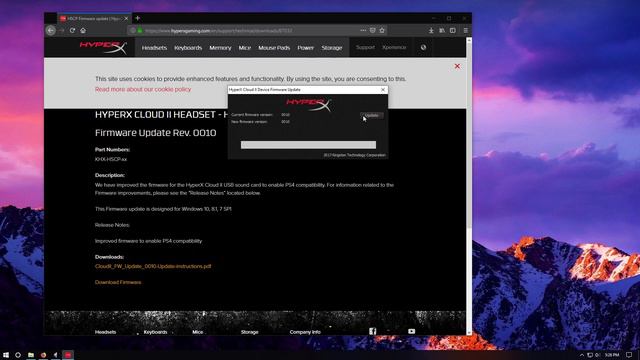This screenshot has width=640, height=360.
Task: Open footer Storage link
Action: pos(249,332)
